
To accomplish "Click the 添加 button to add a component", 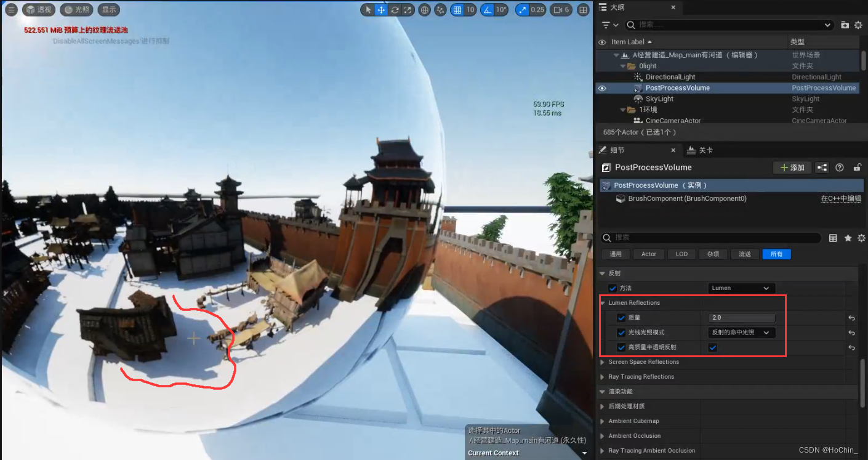I will coord(792,167).
